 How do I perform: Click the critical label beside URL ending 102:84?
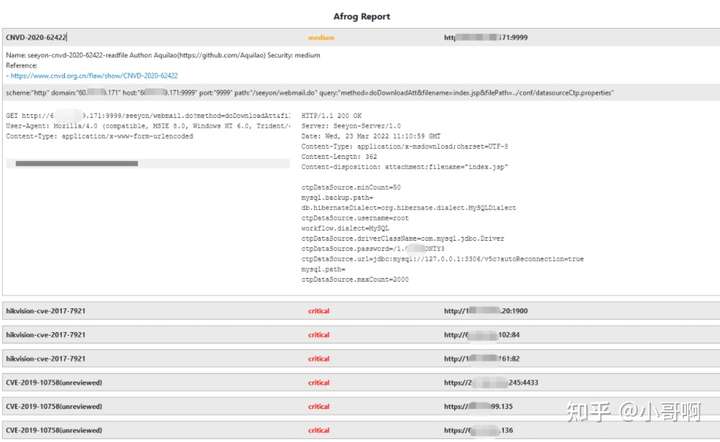(x=319, y=335)
